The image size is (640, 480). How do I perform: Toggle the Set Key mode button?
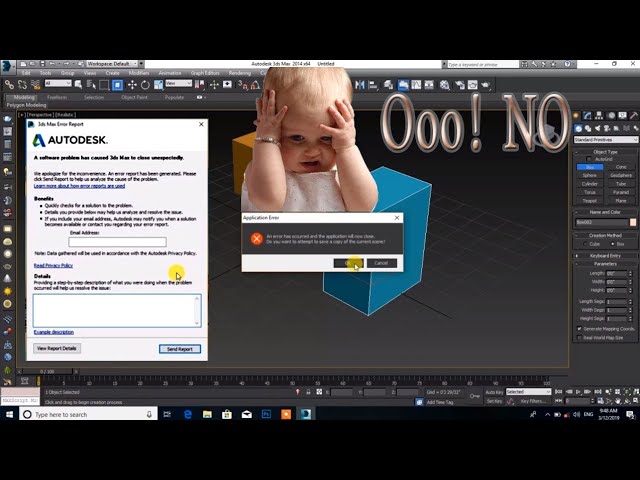click(x=494, y=401)
